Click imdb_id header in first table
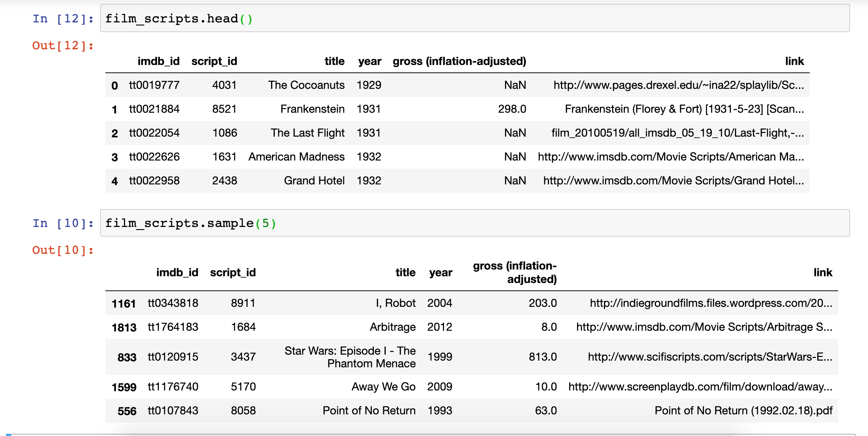 158,61
